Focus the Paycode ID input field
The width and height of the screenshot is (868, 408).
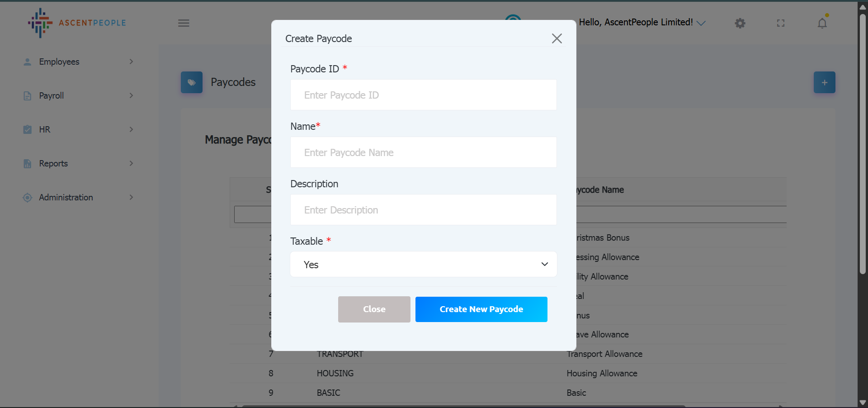click(x=424, y=95)
